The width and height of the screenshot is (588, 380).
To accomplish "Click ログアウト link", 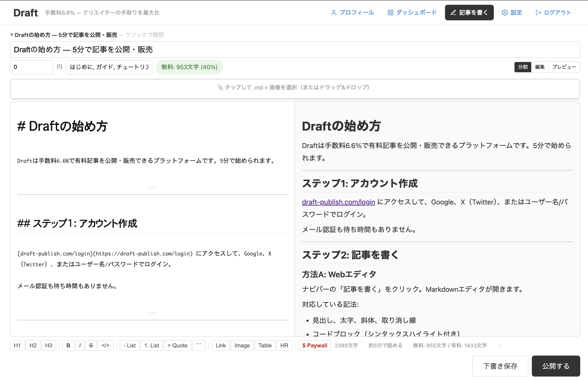I will [x=553, y=13].
